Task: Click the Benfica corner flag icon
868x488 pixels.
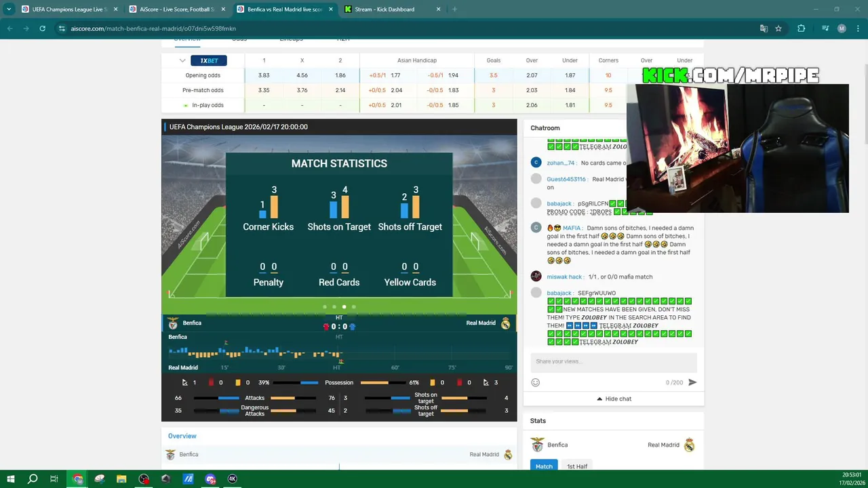Action: [184, 382]
